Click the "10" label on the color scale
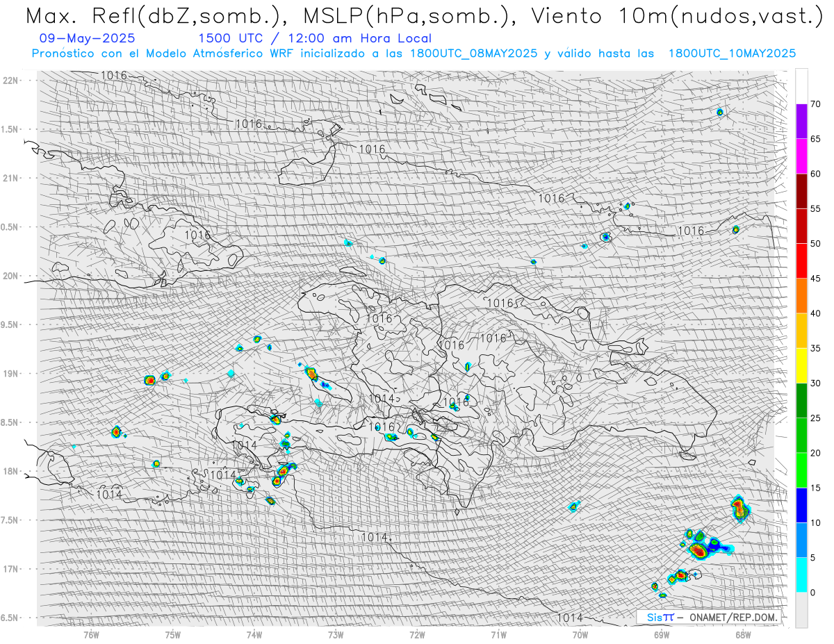Viewport: 834px width, 644px height. point(815,522)
